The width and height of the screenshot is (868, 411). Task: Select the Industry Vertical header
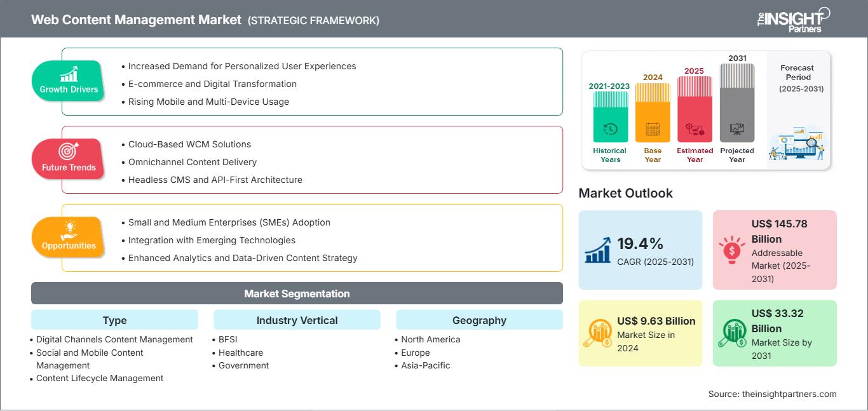pos(297,320)
